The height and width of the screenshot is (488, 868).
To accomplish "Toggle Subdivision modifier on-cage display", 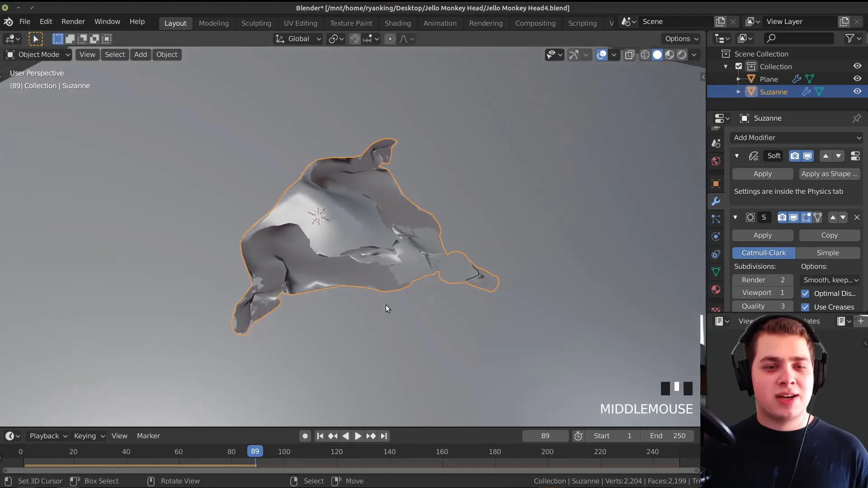I will 818,217.
